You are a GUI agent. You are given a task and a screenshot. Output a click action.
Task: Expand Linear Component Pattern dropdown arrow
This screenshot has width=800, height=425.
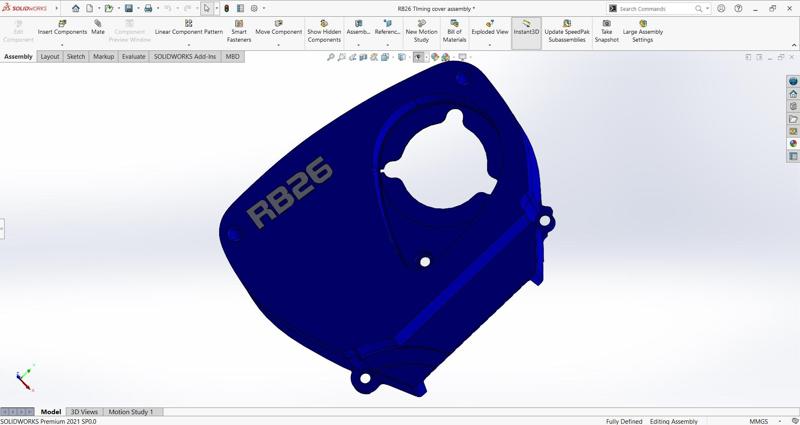189,45
